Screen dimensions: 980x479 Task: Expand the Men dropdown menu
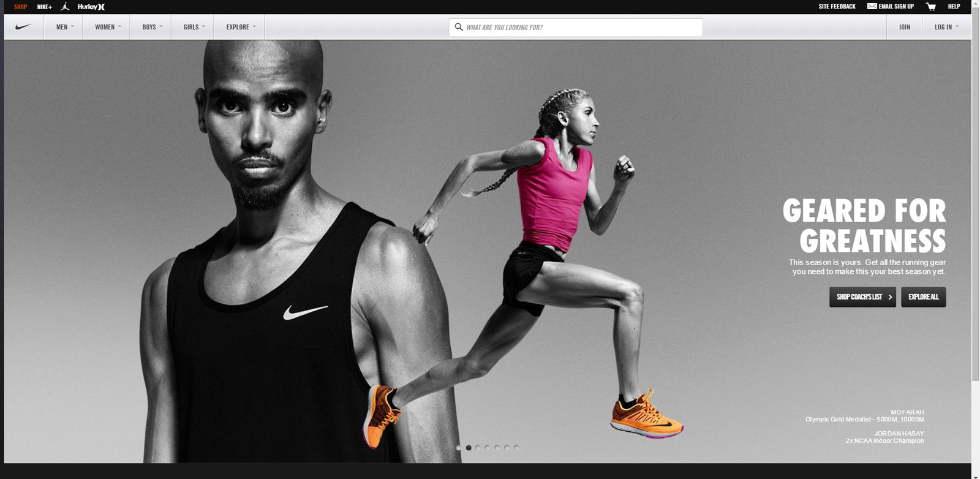[x=64, y=27]
